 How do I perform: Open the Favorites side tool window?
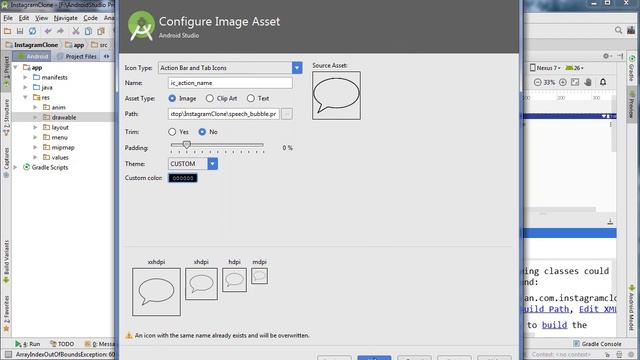coord(6,313)
